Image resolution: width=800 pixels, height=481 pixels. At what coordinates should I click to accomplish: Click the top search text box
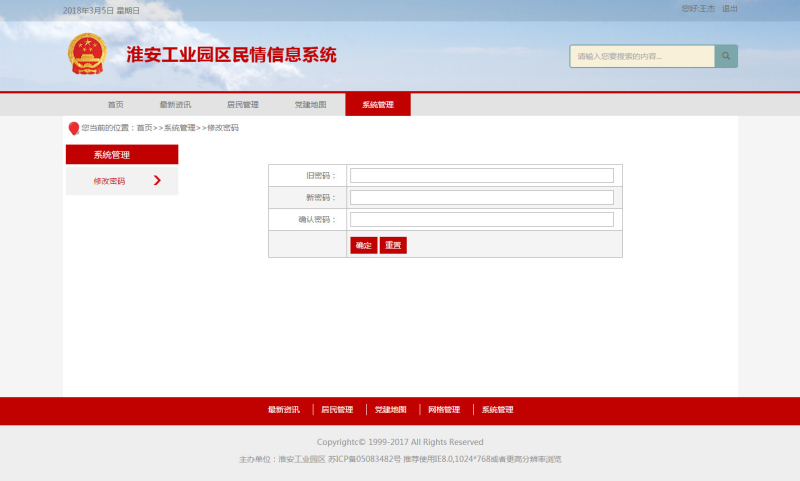[641, 57]
